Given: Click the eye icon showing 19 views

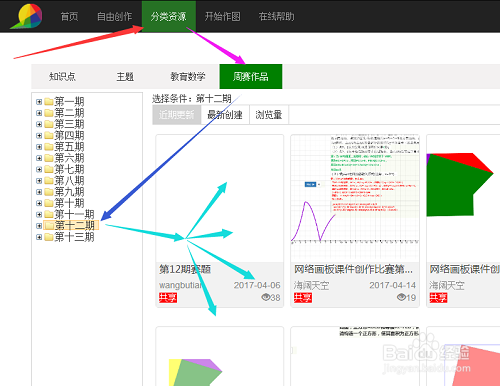Looking at the screenshot, I should pos(401,297).
